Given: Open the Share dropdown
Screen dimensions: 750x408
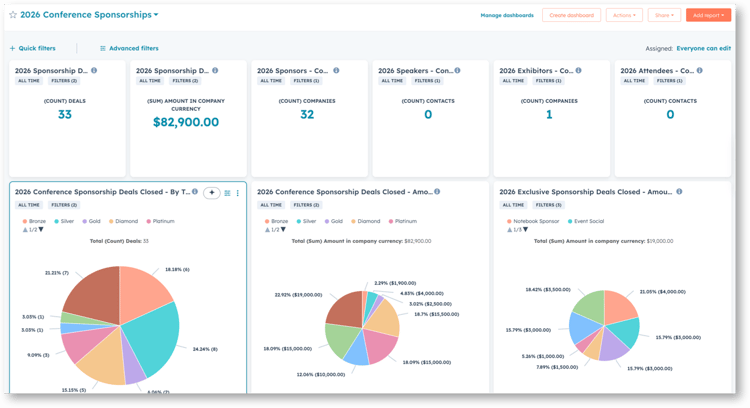Looking at the screenshot, I should pos(664,15).
